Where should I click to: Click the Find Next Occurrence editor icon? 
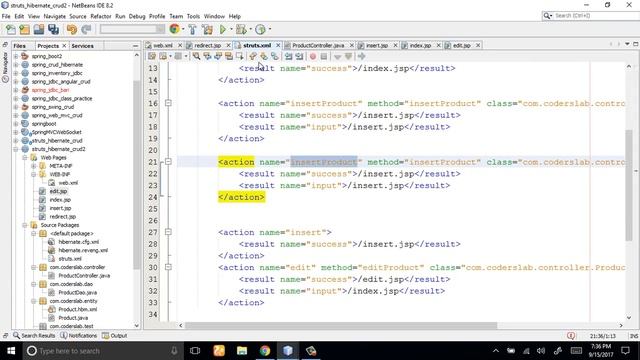point(218,56)
